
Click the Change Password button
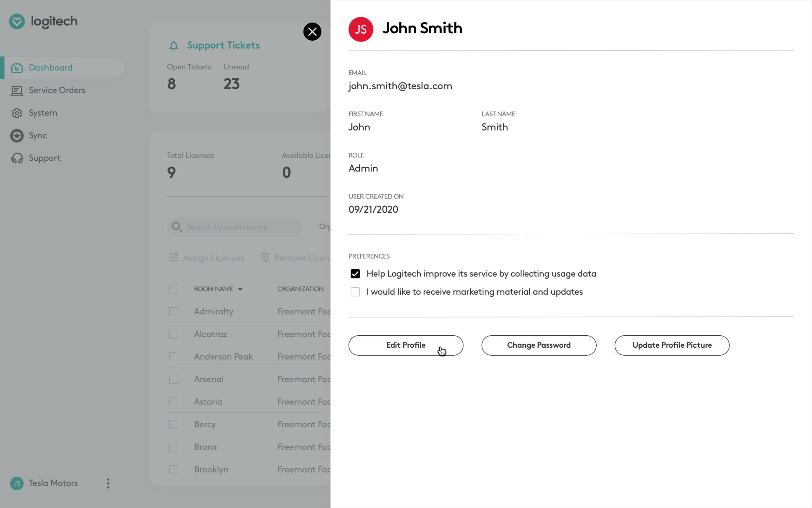click(539, 345)
